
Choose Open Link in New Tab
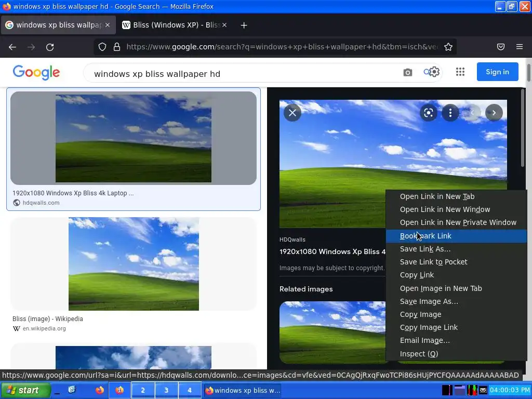[456, 196]
